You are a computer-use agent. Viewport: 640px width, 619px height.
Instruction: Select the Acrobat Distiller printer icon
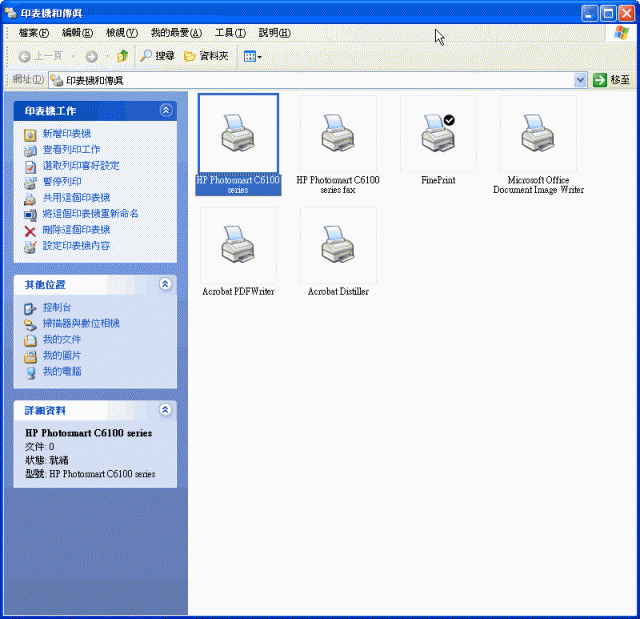click(x=338, y=245)
